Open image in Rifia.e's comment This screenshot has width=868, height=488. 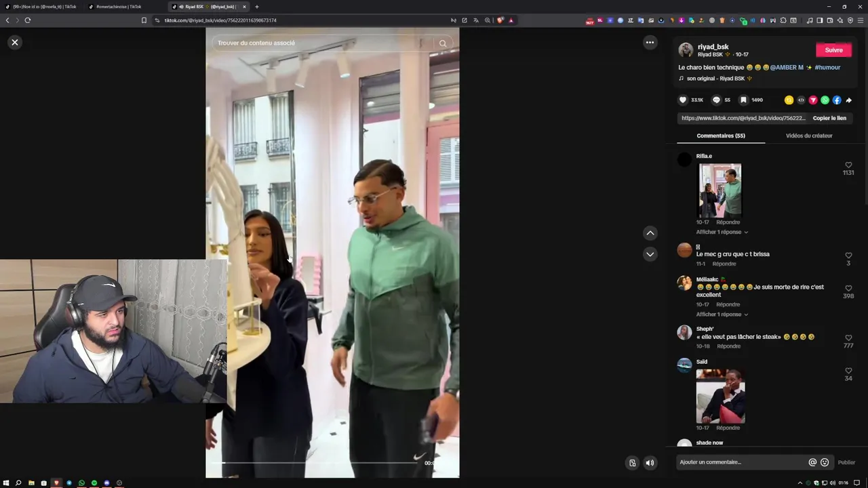pos(720,190)
